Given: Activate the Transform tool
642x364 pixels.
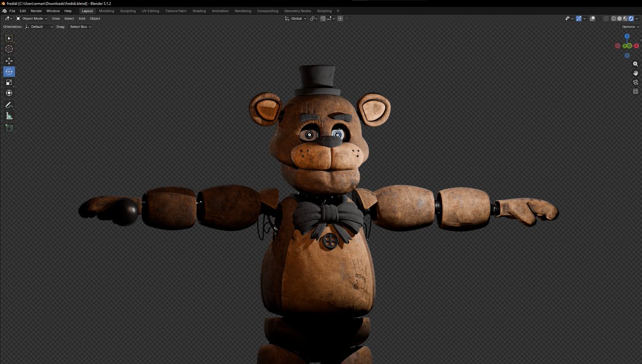Looking at the screenshot, I should pos(9,93).
